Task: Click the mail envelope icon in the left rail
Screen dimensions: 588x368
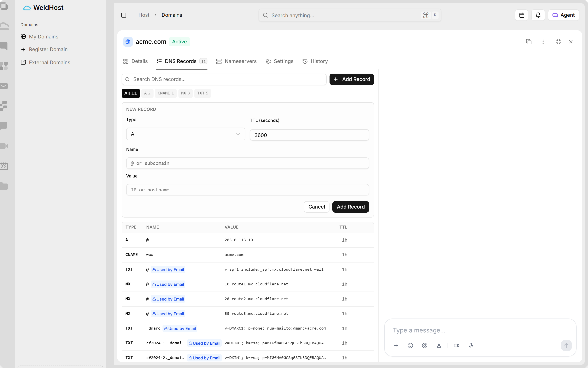Action: click(4, 86)
